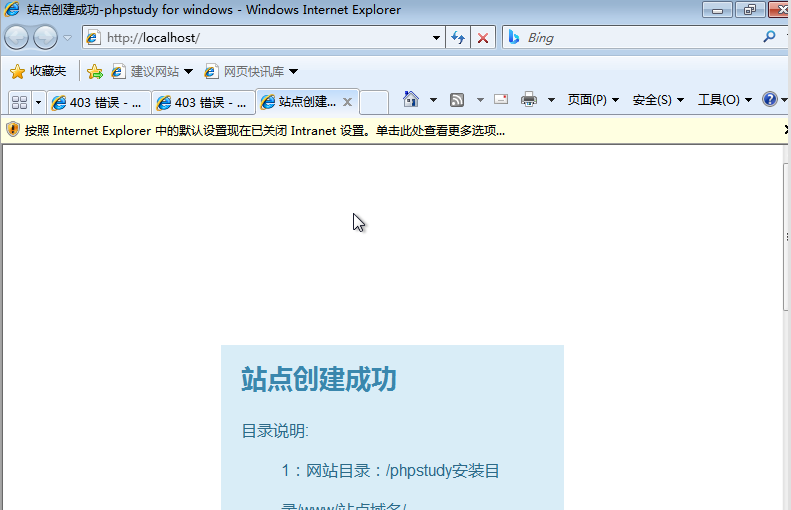Expand the Print options dropdown arrow
The height and width of the screenshot is (510, 791).
[x=551, y=100]
